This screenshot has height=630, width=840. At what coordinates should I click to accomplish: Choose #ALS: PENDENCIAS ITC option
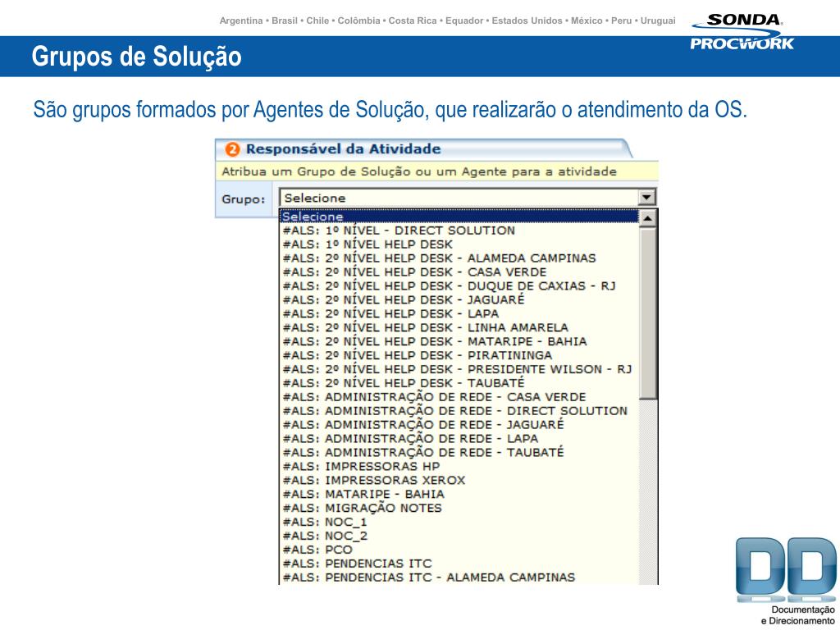click(x=459, y=564)
